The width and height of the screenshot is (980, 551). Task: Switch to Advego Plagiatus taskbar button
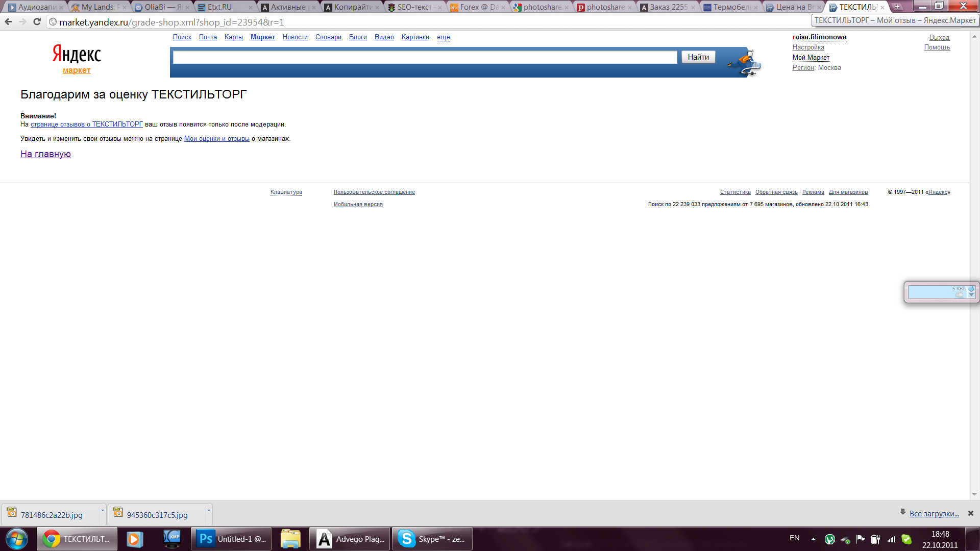[x=350, y=539]
